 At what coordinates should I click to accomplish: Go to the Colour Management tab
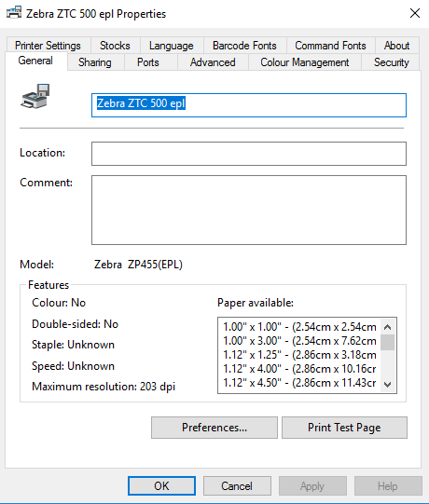(x=304, y=62)
